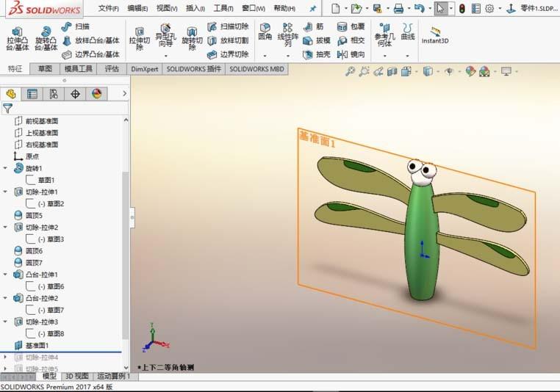Open the DimXpertManager crosshair tab

point(76,94)
